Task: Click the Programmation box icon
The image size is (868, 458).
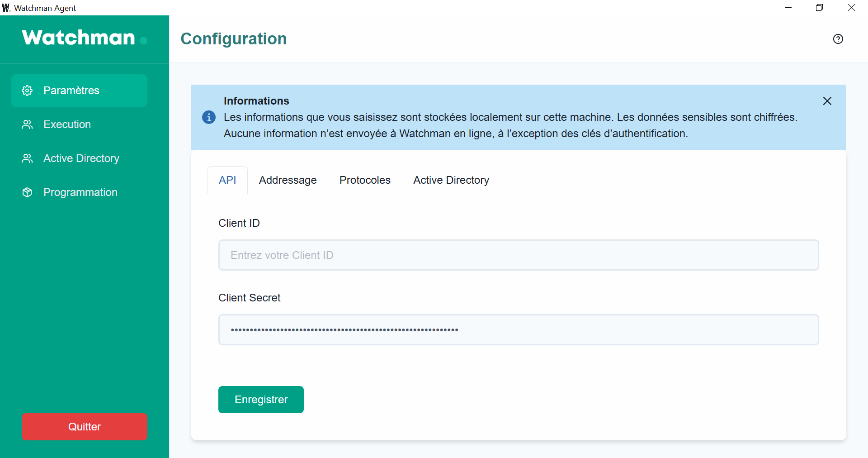Action: [27, 192]
